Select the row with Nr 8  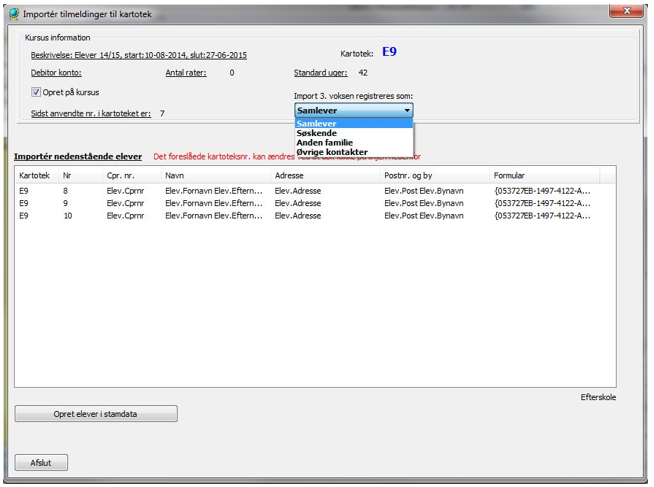[x=315, y=191]
